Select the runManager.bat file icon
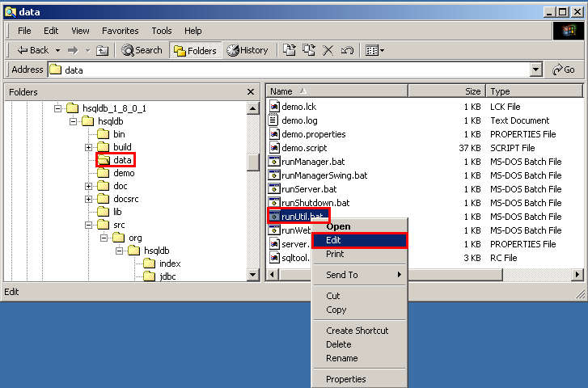The image size is (588, 388). tap(275, 162)
